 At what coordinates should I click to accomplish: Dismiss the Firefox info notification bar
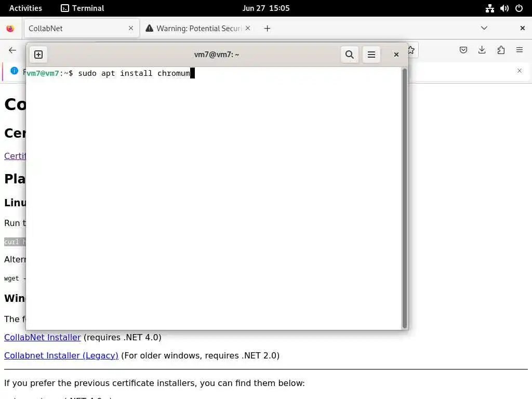pyautogui.click(x=520, y=71)
